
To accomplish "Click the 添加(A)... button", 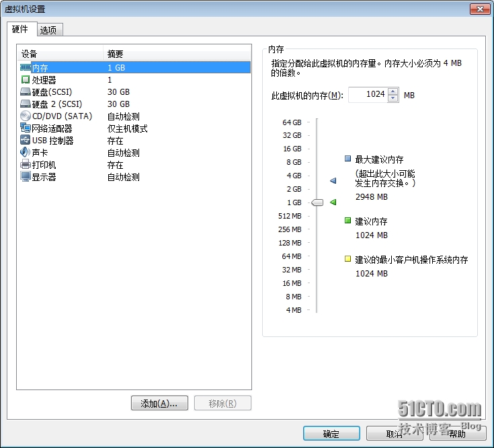I will click(159, 403).
